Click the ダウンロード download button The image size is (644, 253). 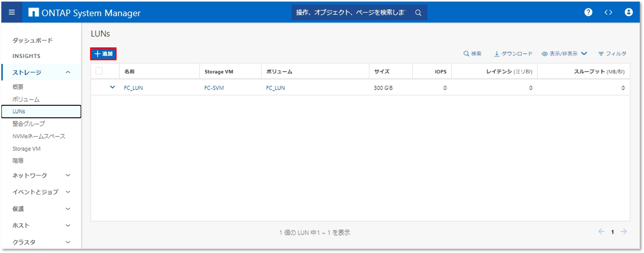513,54
